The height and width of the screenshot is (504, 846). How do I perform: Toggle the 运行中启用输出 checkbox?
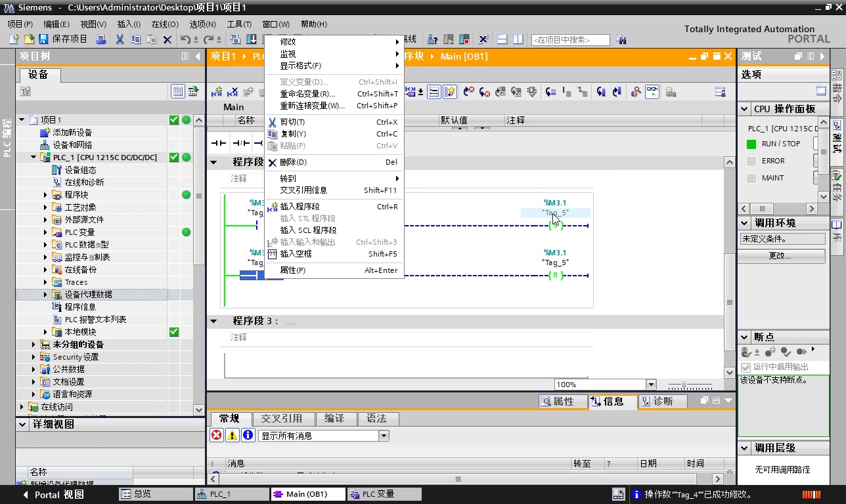click(x=746, y=367)
